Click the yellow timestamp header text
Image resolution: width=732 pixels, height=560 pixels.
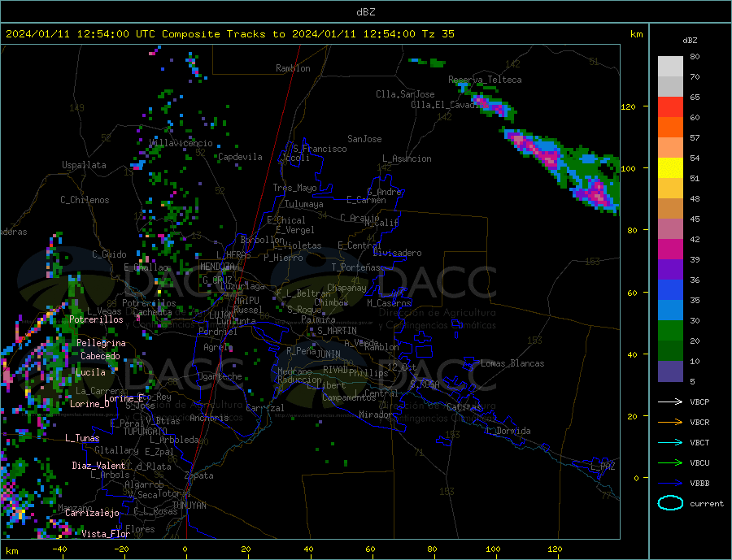click(230, 34)
